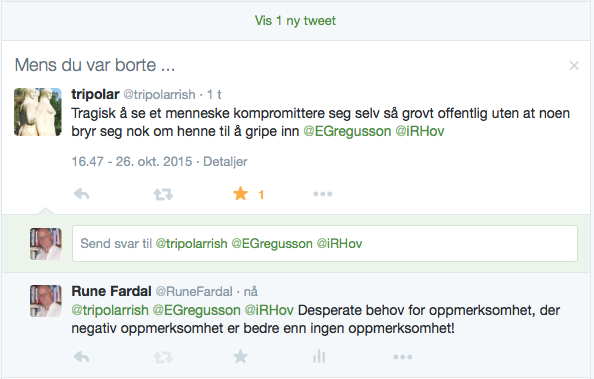This screenshot has width=594, height=379.
Task: Open more options on Rune Fardal's tweet
Action: (x=403, y=357)
